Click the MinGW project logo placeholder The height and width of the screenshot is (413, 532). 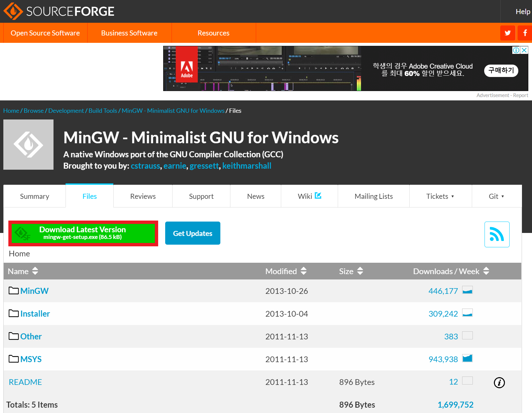(28, 145)
